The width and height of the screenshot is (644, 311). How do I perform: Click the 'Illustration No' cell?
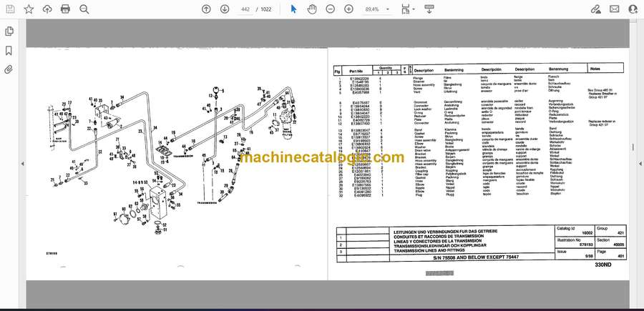click(x=575, y=241)
